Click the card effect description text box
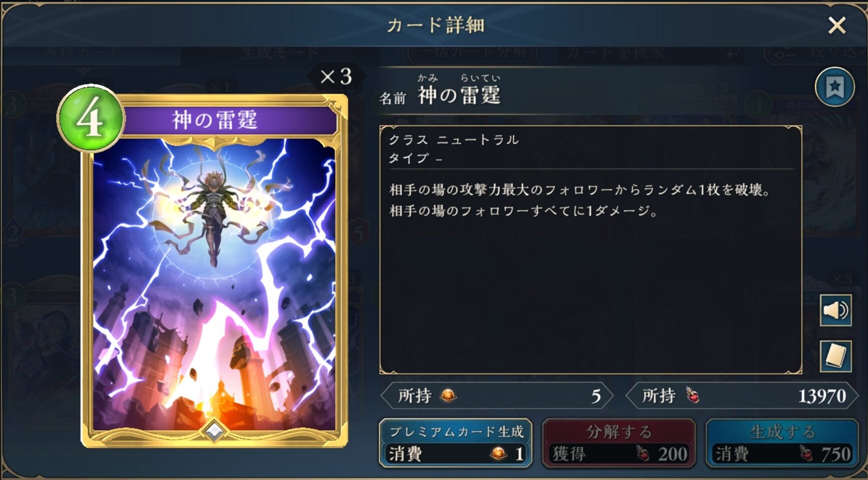The image size is (868, 480). pos(591,250)
